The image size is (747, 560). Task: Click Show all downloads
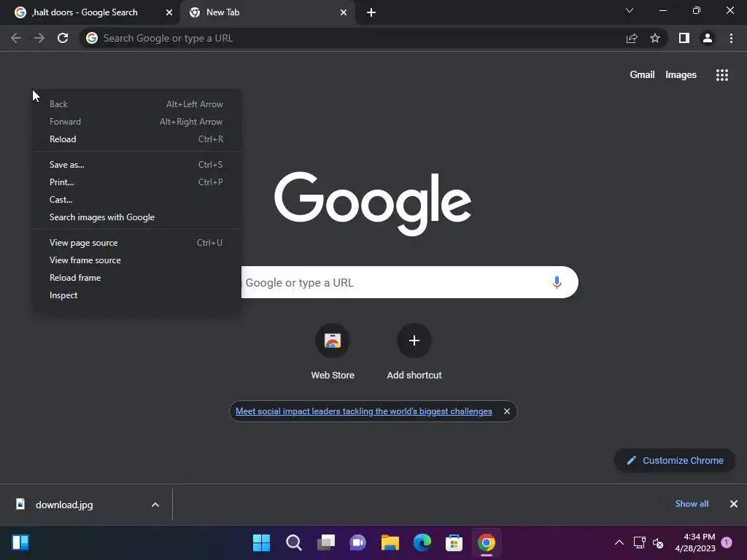(692, 504)
